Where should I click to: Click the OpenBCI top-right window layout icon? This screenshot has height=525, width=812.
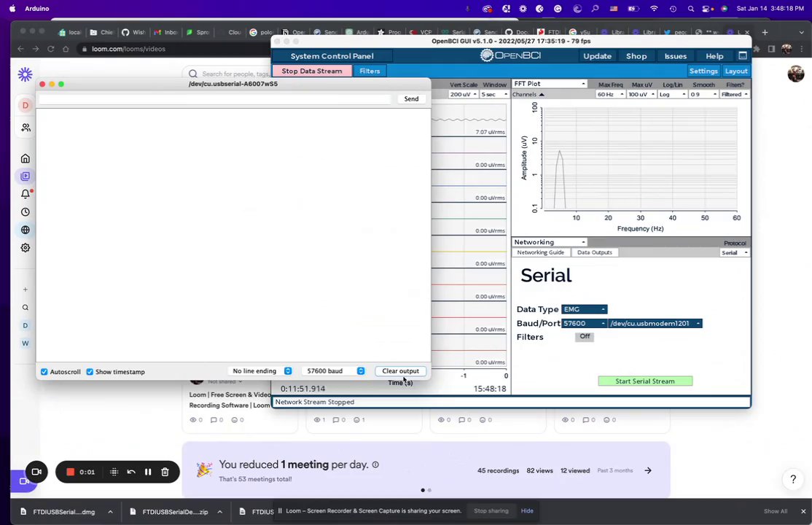point(743,55)
